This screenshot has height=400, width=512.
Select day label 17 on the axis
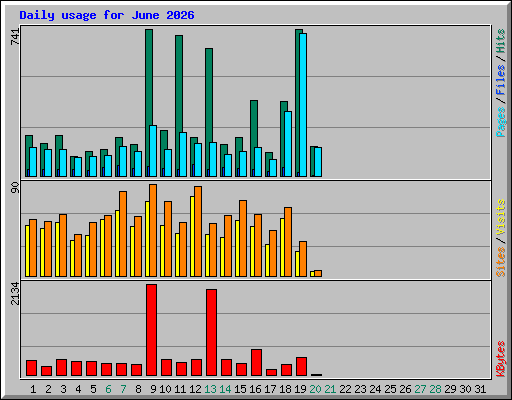[270, 389]
